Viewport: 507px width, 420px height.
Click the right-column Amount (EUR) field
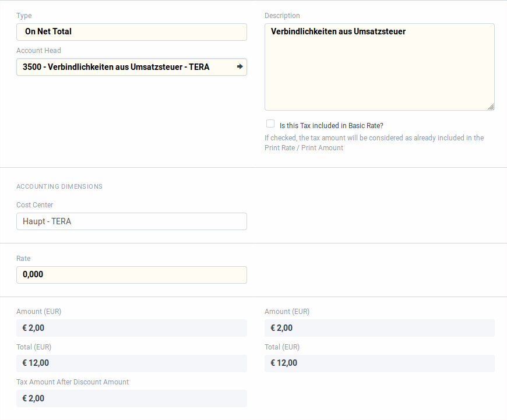click(x=379, y=328)
